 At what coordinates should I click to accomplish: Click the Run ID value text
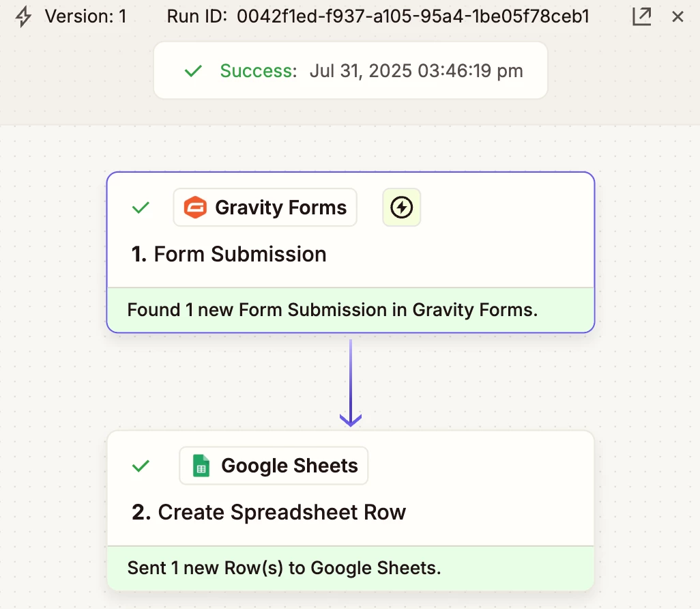[x=413, y=16]
